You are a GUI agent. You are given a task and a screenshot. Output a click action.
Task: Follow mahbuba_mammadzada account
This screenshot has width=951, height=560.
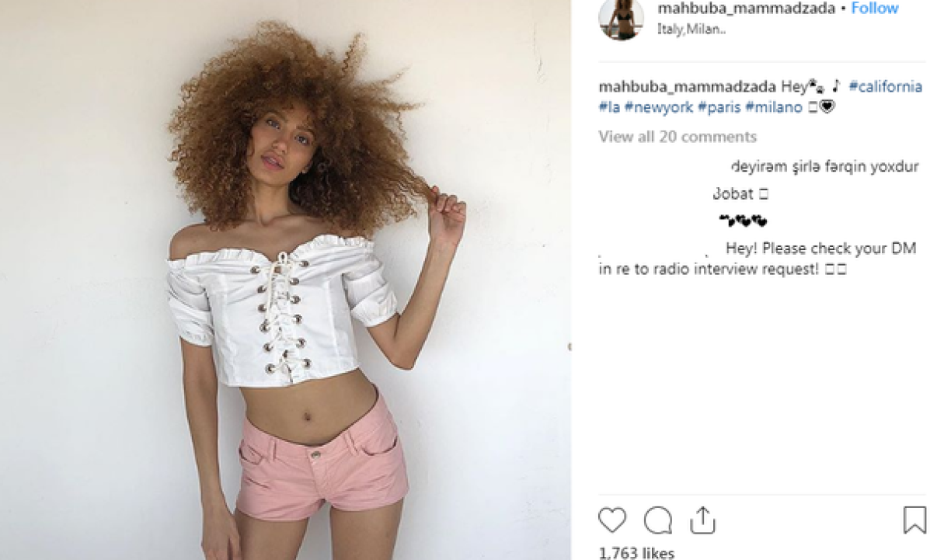point(875,9)
